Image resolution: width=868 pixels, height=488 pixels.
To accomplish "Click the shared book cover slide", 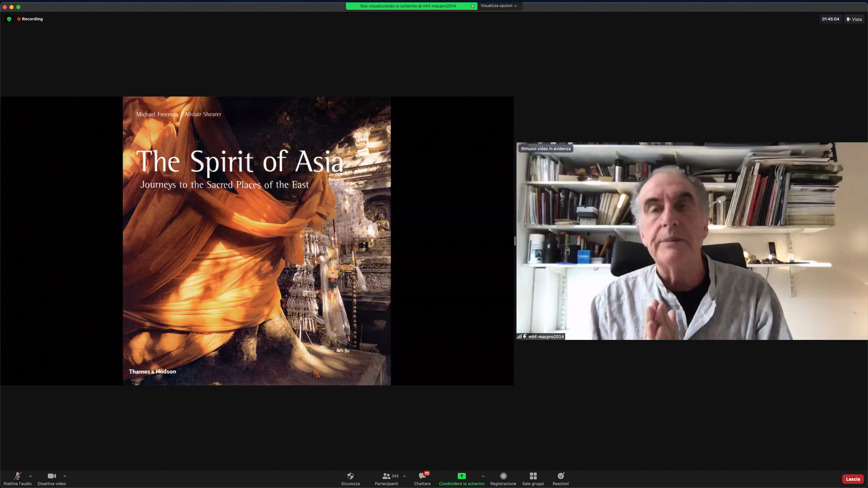I will tap(256, 241).
